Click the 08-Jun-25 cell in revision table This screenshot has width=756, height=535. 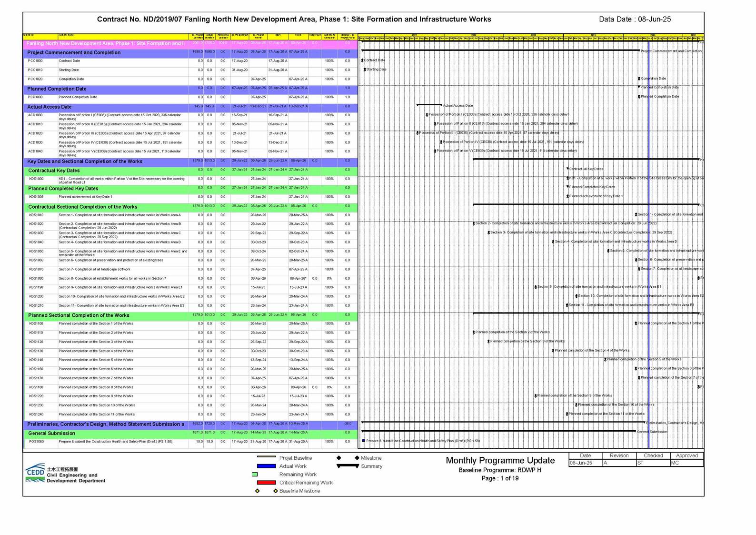click(586, 463)
